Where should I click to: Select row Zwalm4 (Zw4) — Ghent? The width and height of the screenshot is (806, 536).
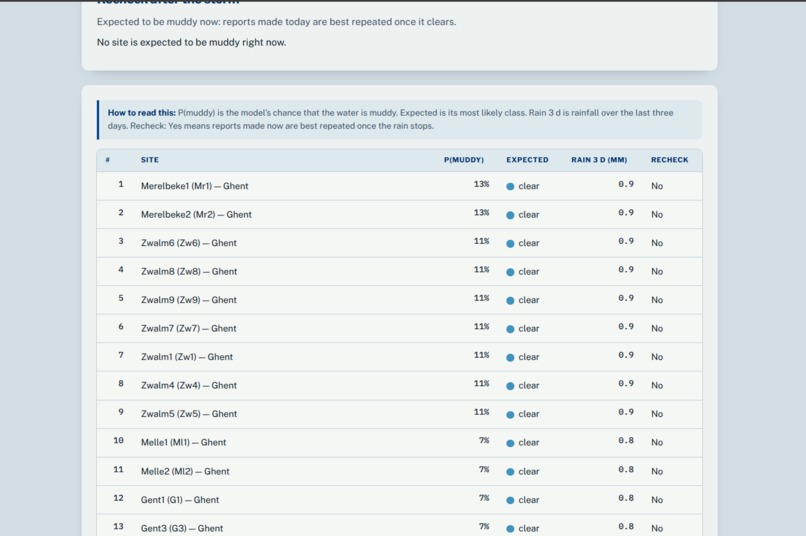[399, 385]
